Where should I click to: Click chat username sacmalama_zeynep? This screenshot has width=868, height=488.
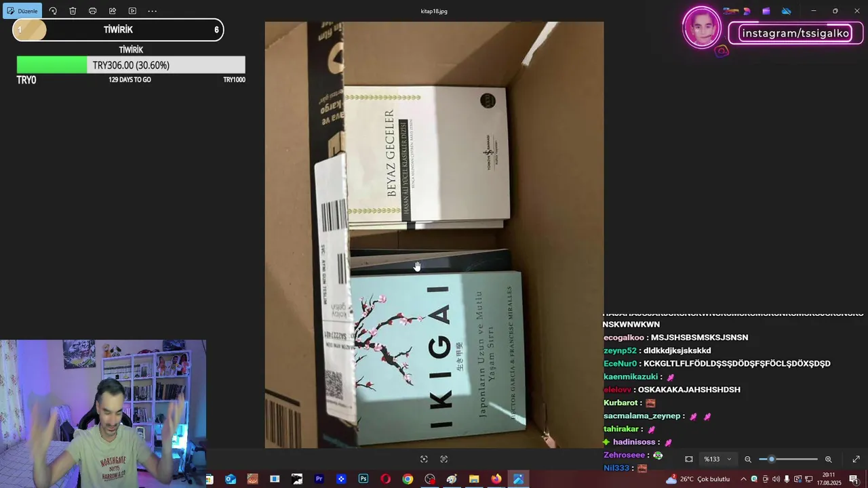click(642, 415)
